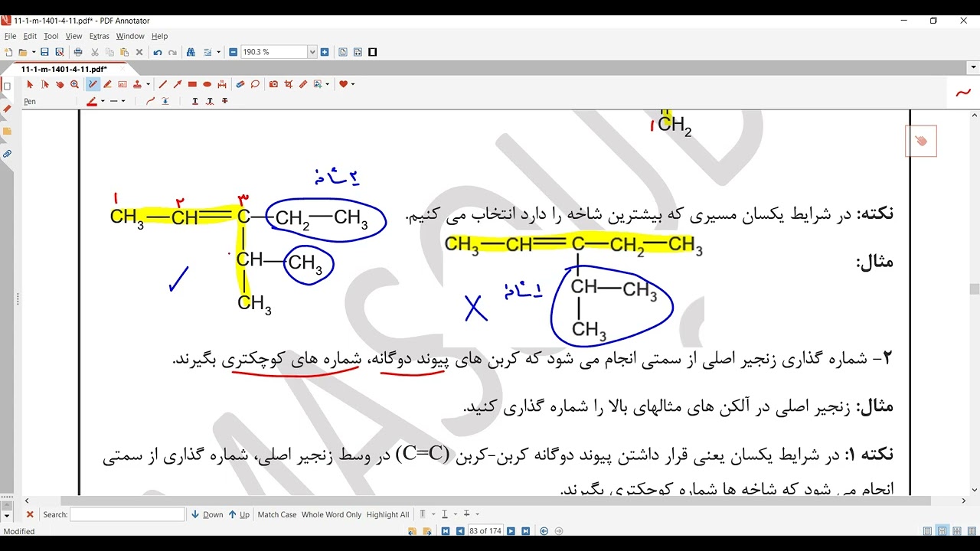Select the Eraser tool

click(240, 84)
